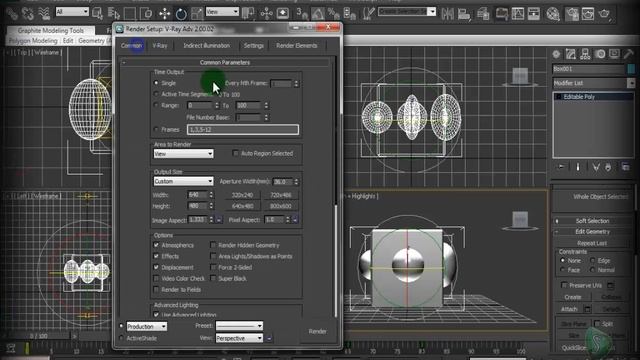Click the Box001 object color swatch
The width and height of the screenshot is (640, 360).
tap(631, 69)
